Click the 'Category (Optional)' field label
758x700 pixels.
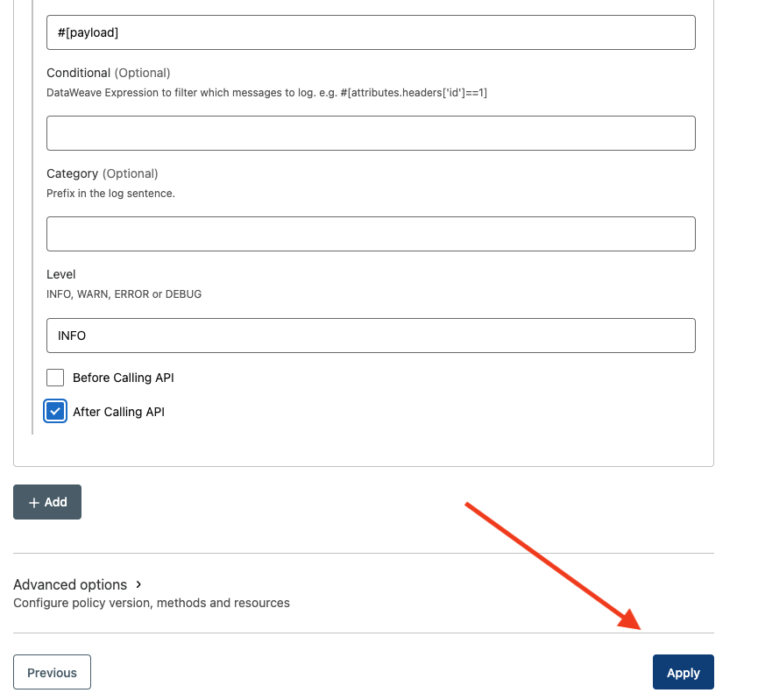(x=102, y=173)
